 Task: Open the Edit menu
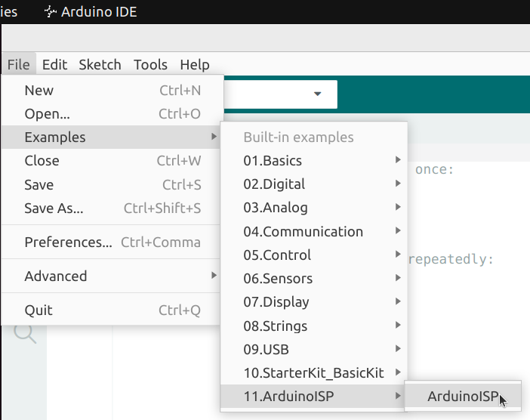54,64
